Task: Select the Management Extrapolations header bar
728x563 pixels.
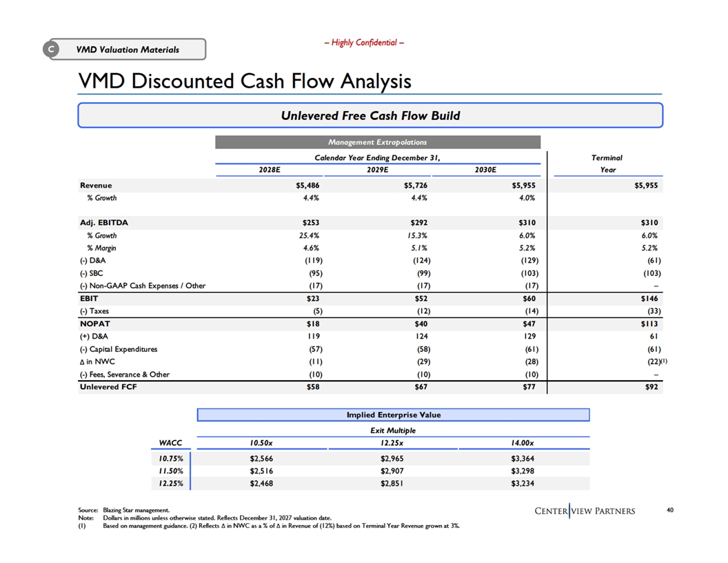Action: click(x=377, y=142)
